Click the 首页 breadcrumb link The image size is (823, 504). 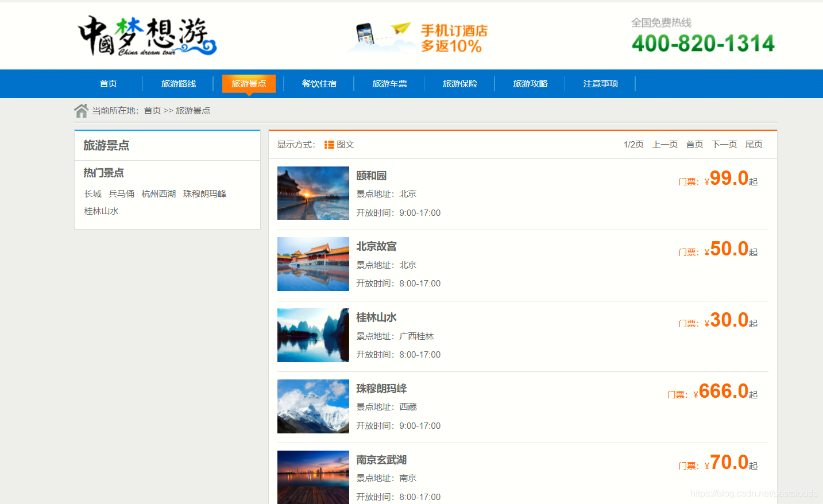[x=152, y=110]
